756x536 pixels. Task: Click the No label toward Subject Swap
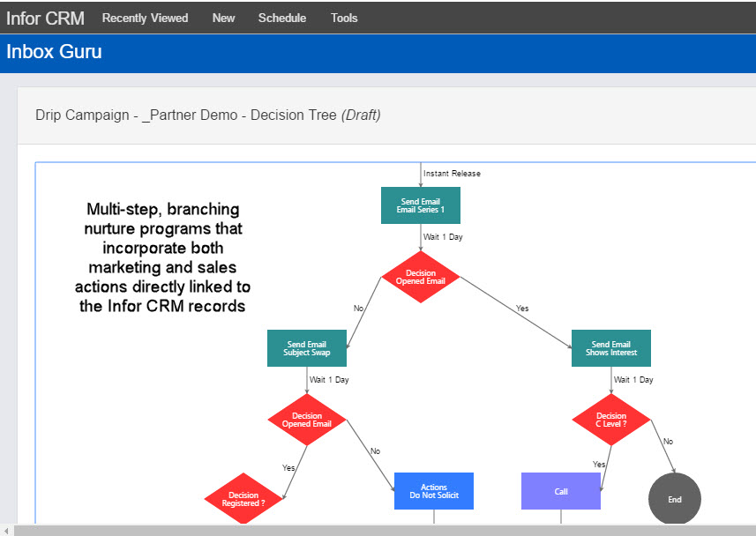pos(358,308)
